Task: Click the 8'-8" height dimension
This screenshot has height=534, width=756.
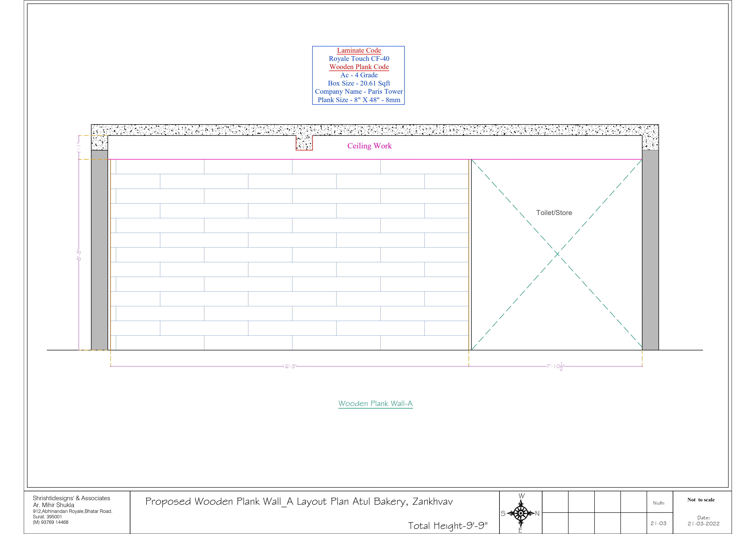Action: coord(79,255)
